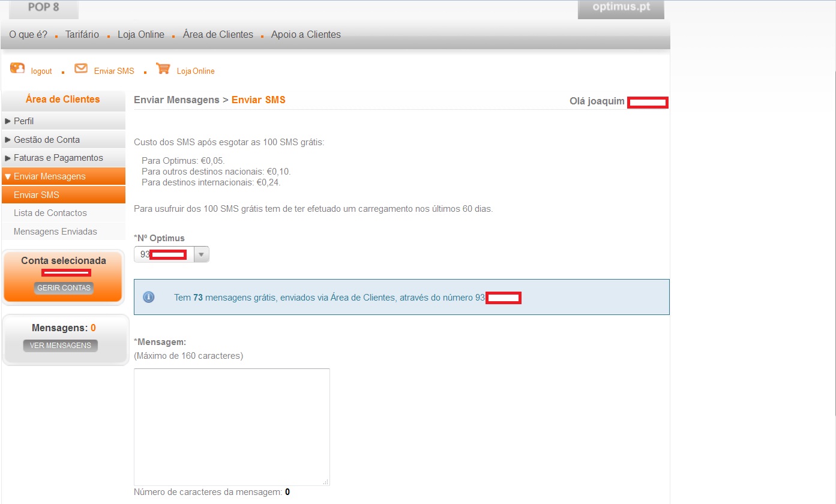
Task: Select Enviar SMS in the sidebar
Action: click(64, 195)
